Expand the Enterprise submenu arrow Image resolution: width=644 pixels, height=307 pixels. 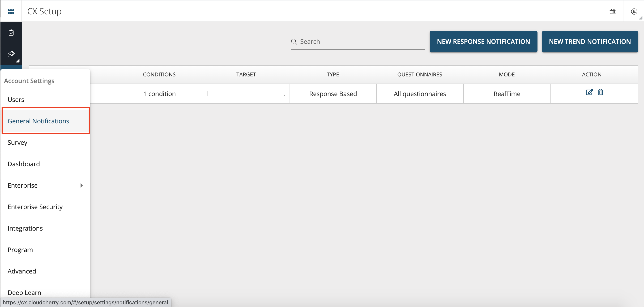click(81, 185)
